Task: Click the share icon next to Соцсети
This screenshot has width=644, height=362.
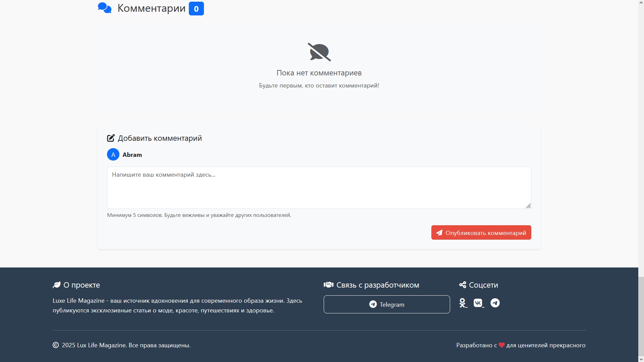Action: (463, 285)
